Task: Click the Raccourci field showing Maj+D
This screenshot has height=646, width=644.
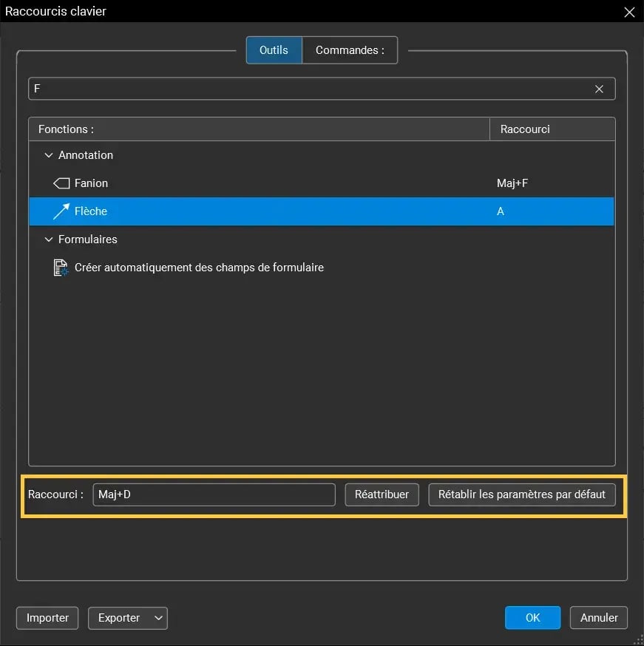Action: tap(214, 494)
